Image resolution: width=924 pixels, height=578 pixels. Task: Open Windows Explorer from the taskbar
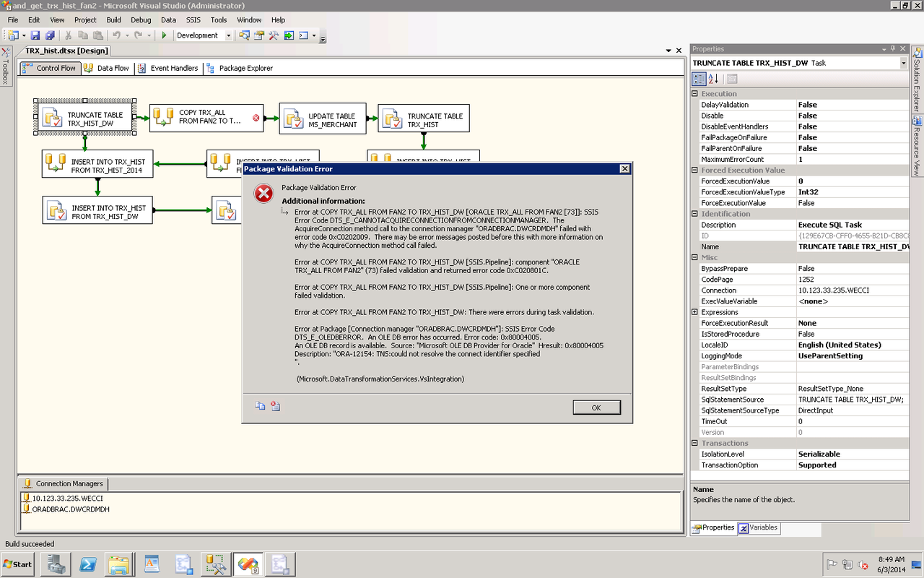click(119, 564)
